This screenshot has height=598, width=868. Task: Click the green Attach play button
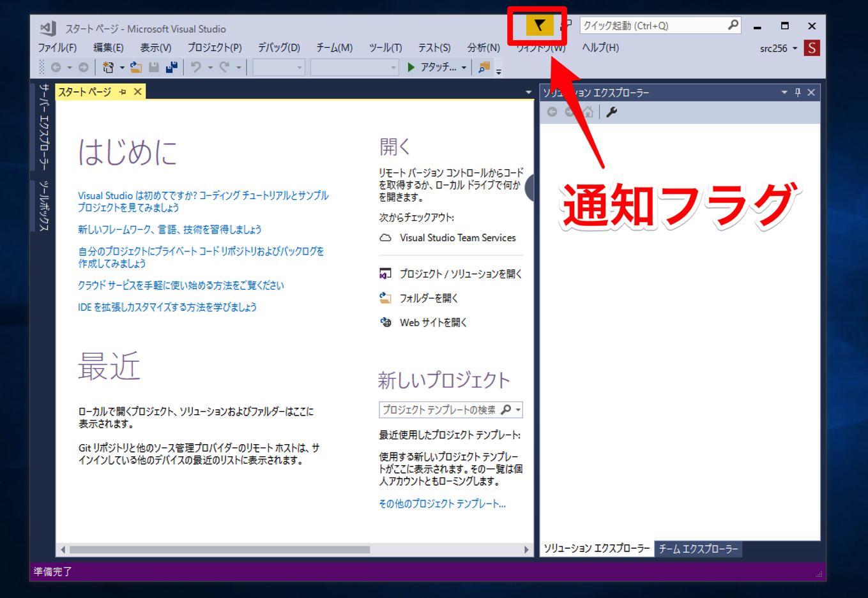411,67
